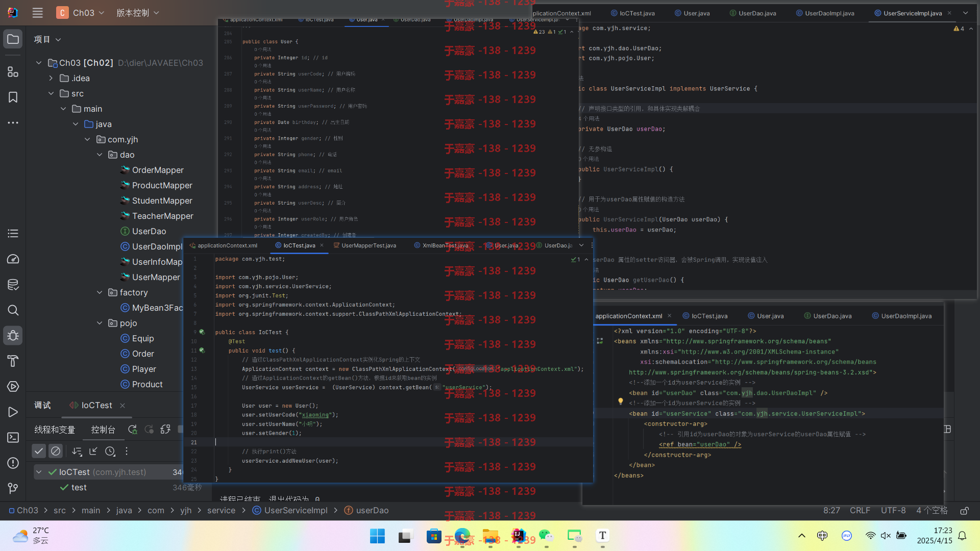
Task: Show hidden system tray icons
Action: pos(801,536)
